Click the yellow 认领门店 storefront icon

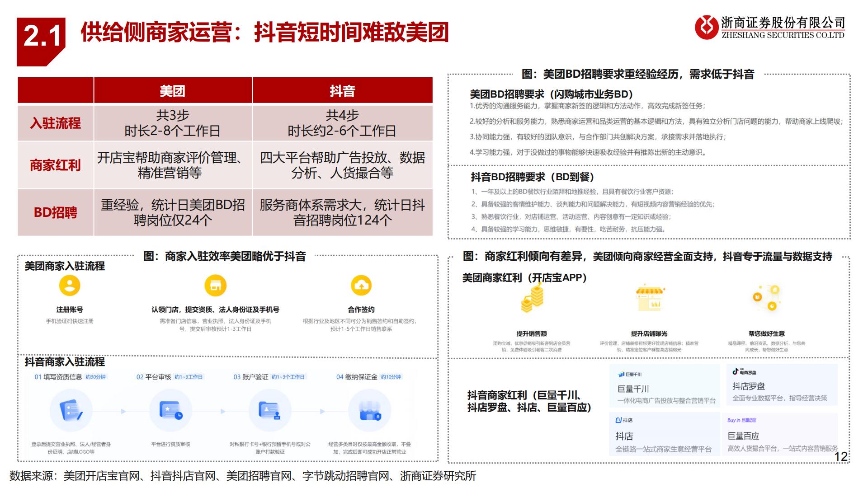click(x=216, y=286)
